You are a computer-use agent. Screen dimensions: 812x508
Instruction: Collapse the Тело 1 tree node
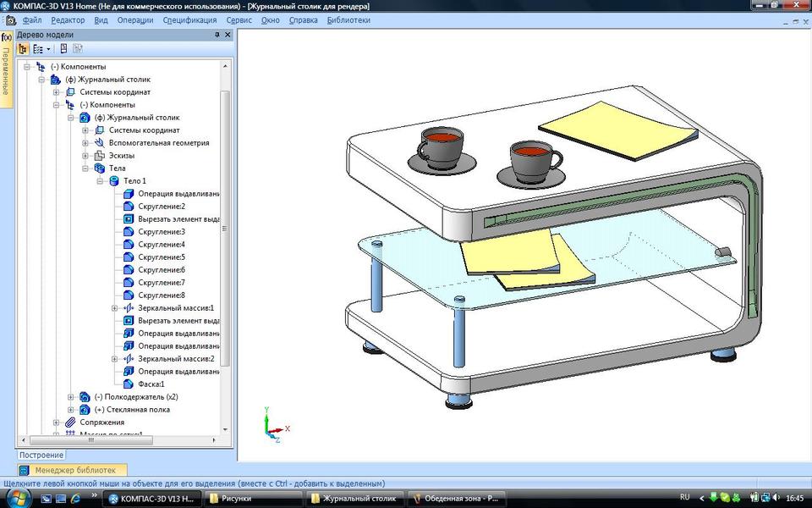pyautogui.click(x=98, y=181)
